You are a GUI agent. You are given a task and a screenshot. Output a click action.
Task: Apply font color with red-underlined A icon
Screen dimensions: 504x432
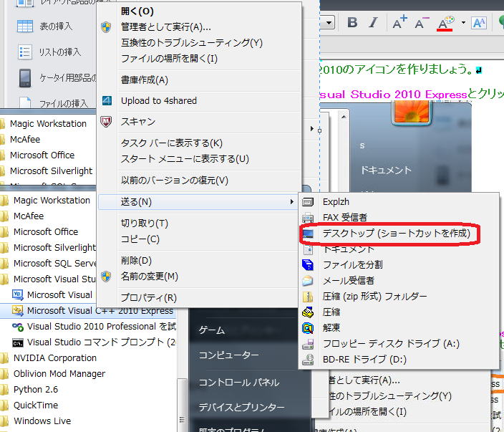click(x=445, y=23)
